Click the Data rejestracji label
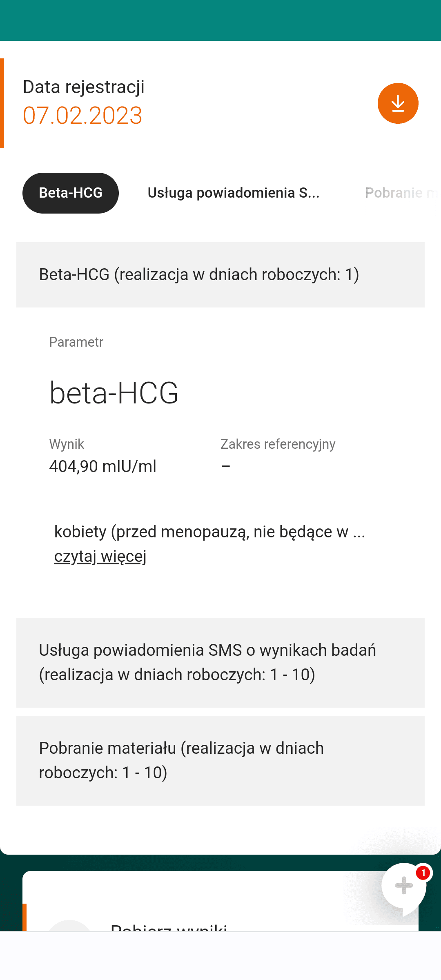Screen dimensions: 441x980 (83, 87)
